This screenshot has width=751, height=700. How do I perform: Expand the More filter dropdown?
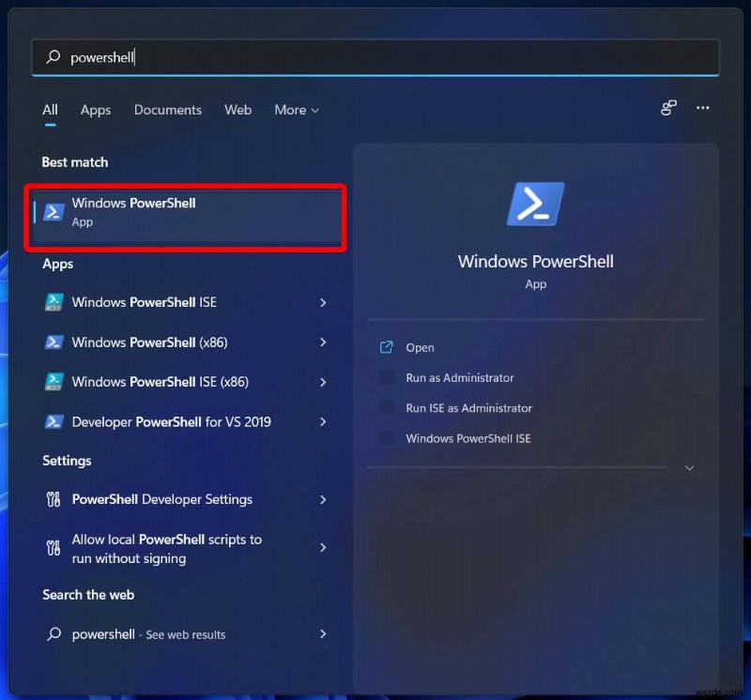point(296,110)
